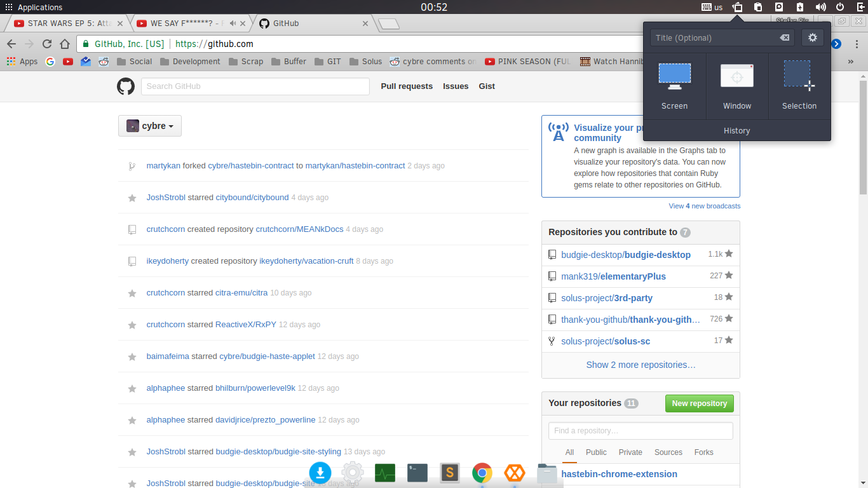Open a new browser tab
This screenshot has height=488, width=868.
[388, 24]
